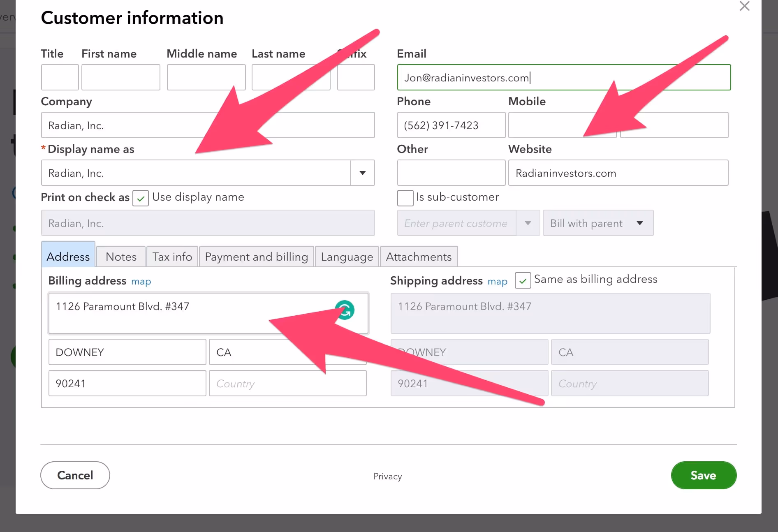This screenshot has width=778, height=532.
Task: Open the Payment and billing tab
Action: coord(257,257)
